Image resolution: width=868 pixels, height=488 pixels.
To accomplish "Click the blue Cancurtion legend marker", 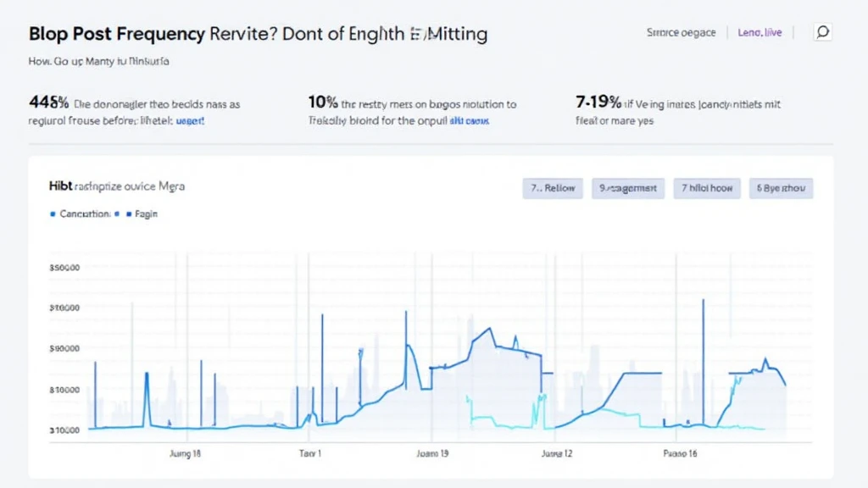I will pos(53,213).
